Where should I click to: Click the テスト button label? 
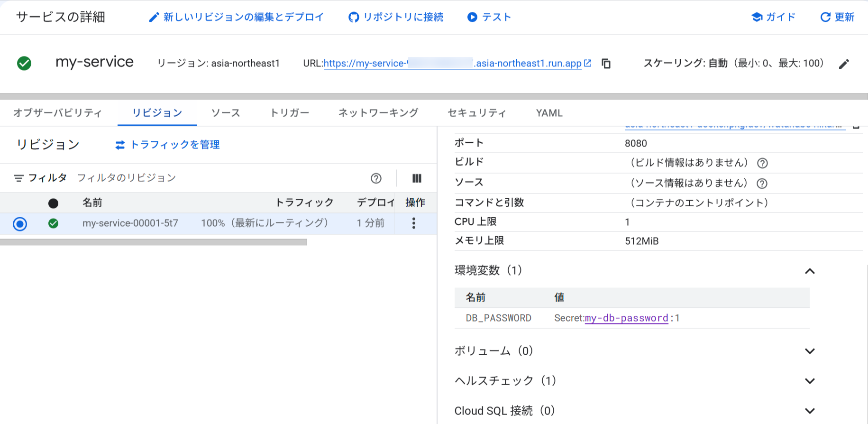(x=496, y=17)
